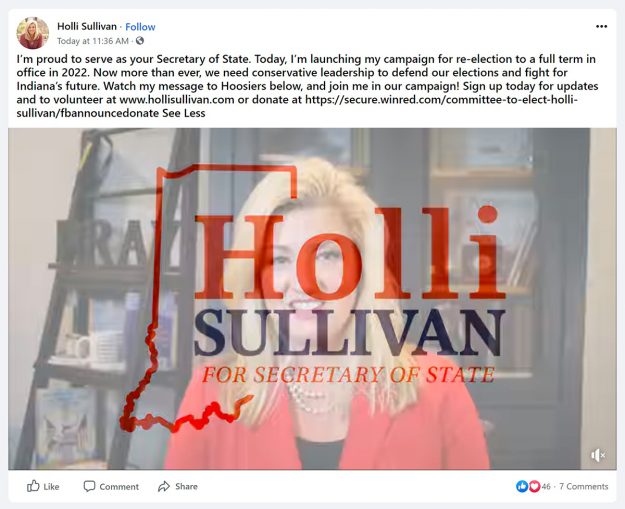Click the thumbs-up Like icon
This screenshot has width=625, height=509.
tap(33, 486)
